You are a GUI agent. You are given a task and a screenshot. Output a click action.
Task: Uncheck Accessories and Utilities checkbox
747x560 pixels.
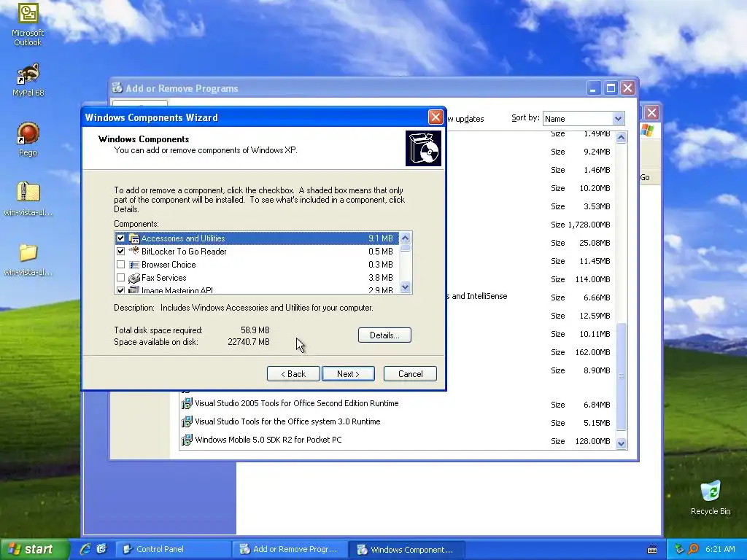tap(120, 238)
